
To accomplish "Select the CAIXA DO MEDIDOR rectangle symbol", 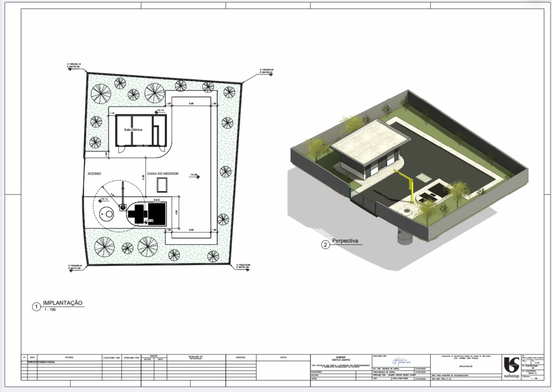I will pyautogui.click(x=162, y=185).
